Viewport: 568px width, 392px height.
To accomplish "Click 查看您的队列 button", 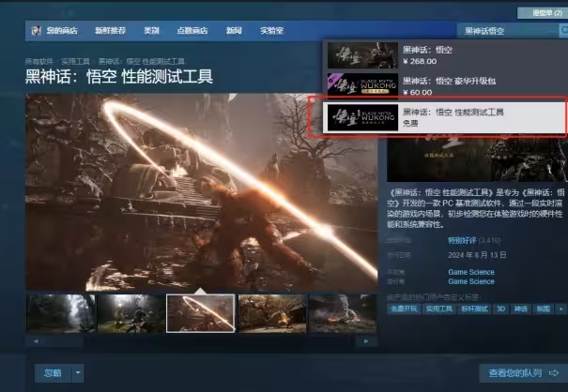I will click(524, 373).
